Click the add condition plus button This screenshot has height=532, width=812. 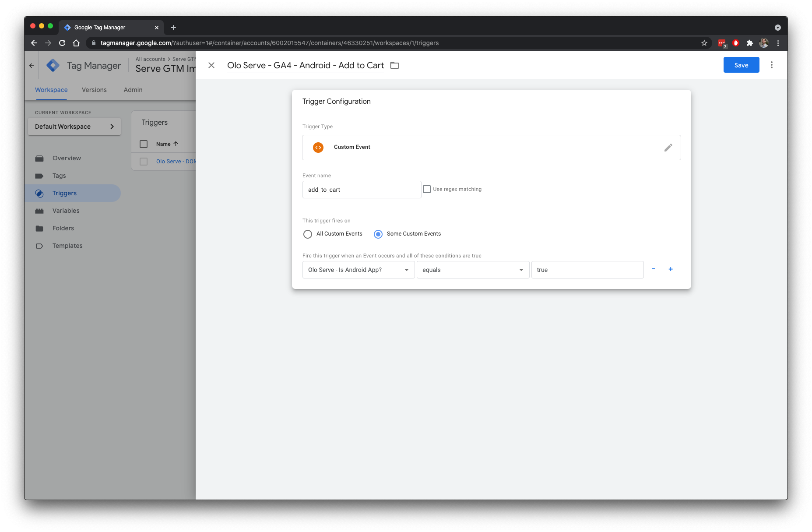(x=671, y=269)
